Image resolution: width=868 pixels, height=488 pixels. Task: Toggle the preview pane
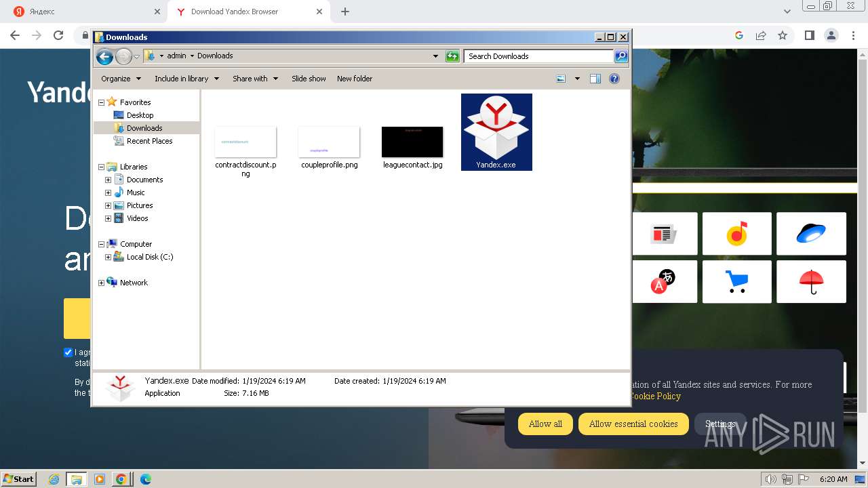click(595, 79)
